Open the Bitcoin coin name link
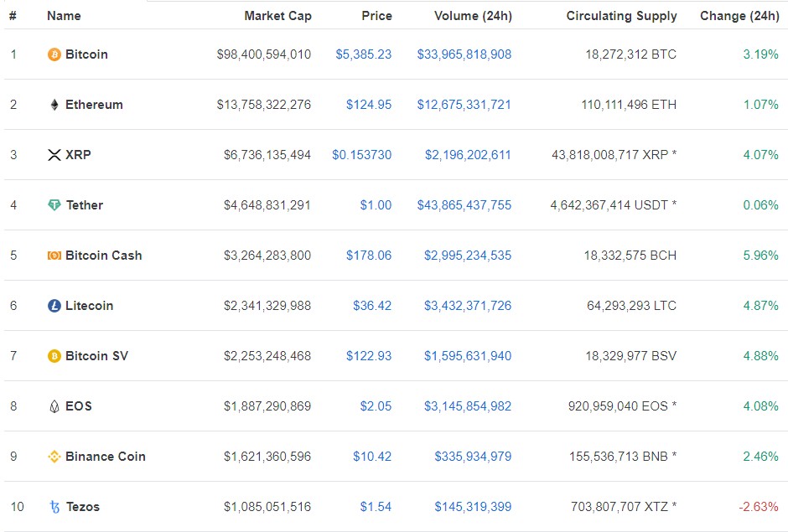This screenshot has height=532, width=788. click(86, 54)
